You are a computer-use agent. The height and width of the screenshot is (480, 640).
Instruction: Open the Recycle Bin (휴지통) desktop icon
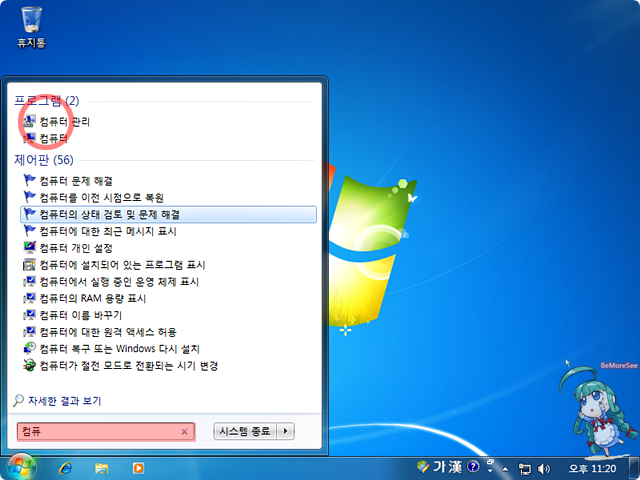(31, 24)
